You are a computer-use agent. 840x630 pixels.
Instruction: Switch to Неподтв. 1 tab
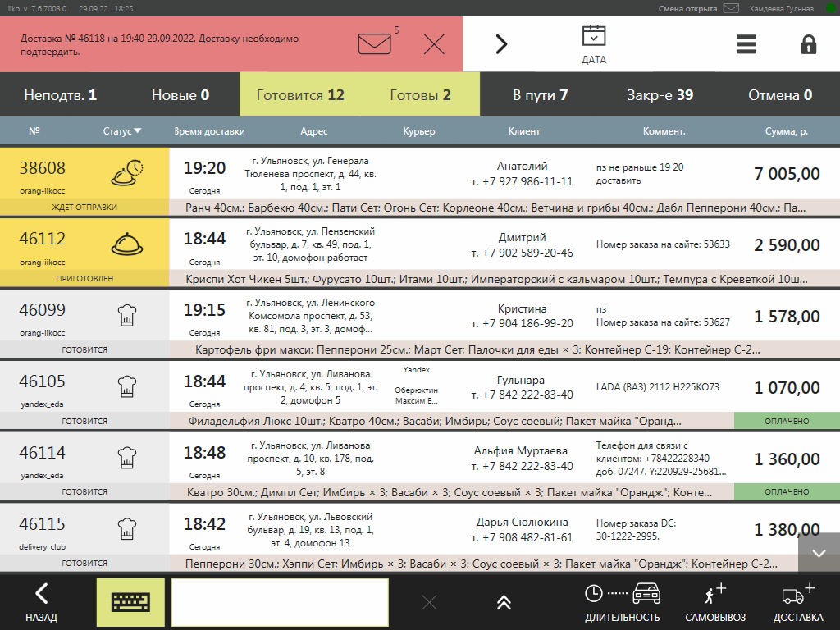[x=61, y=95]
